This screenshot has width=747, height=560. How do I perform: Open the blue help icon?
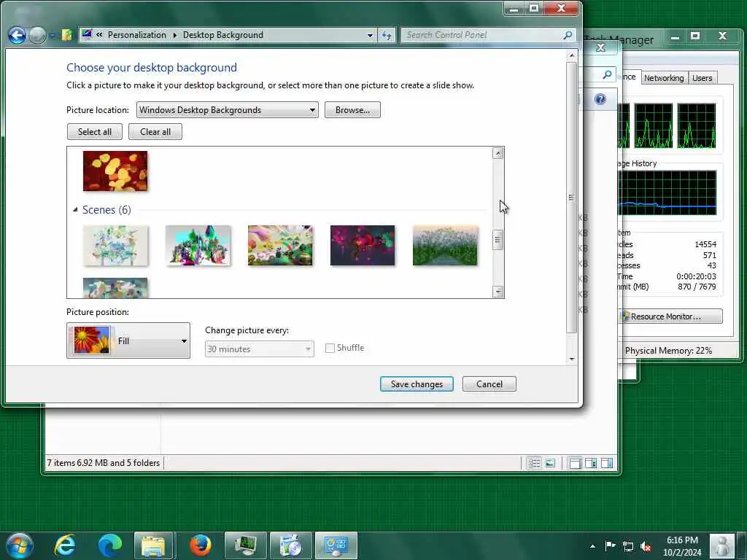600,99
